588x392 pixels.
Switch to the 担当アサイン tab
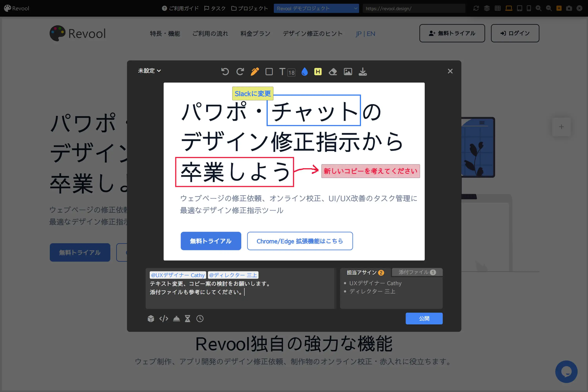pyautogui.click(x=365, y=272)
